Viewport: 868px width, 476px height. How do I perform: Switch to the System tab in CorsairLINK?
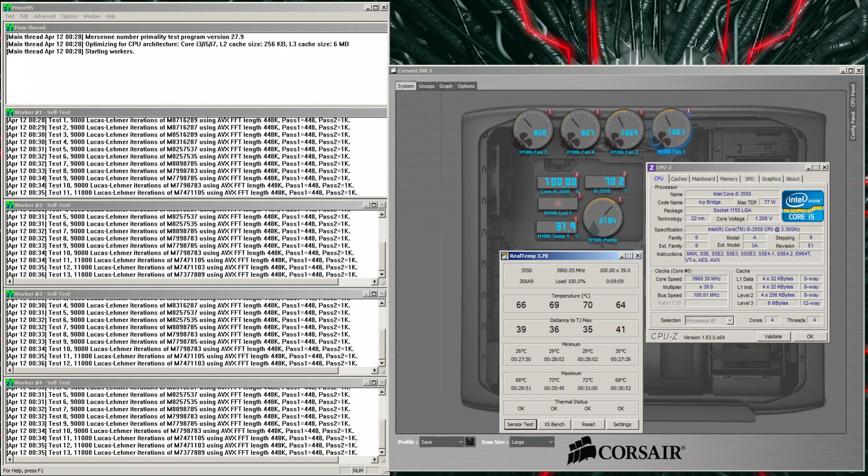point(405,86)
